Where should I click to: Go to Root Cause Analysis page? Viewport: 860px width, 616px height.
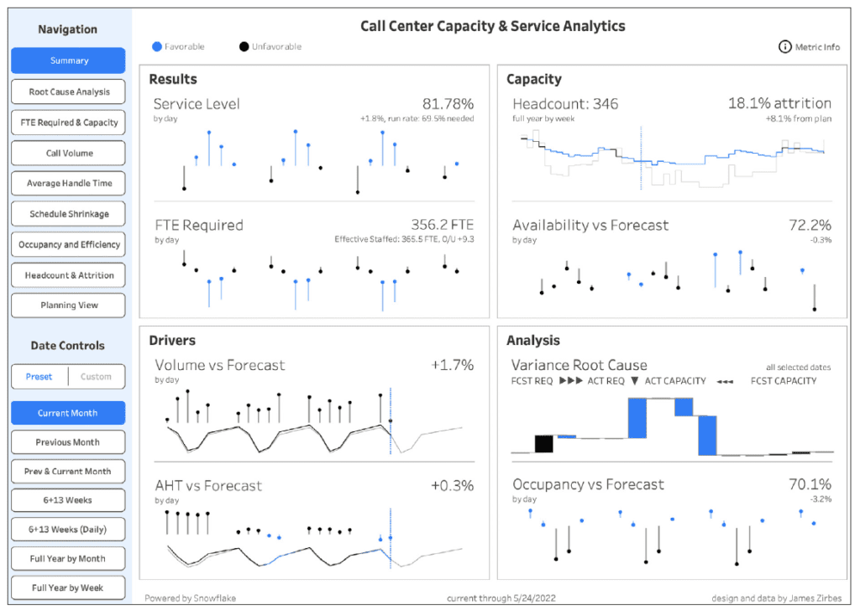pyautogui.click(x=68, y=91)
